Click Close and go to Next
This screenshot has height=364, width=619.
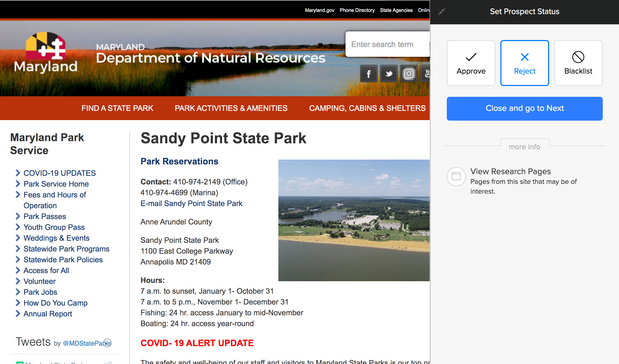tap(524, 108)
